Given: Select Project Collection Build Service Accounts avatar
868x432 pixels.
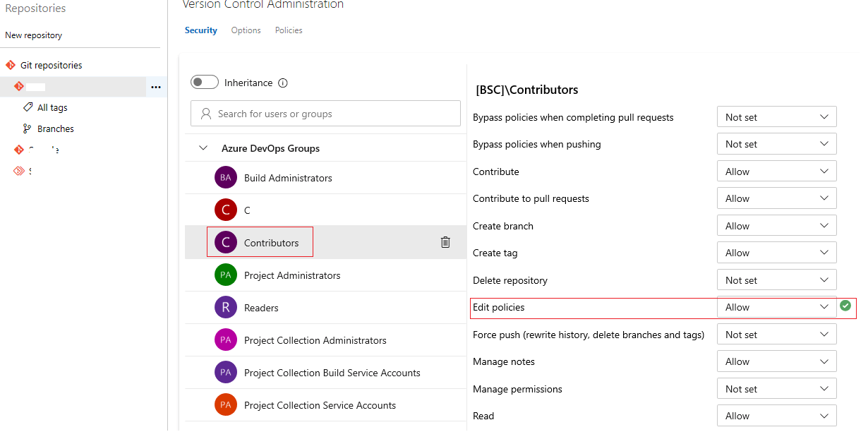Looking at the screenshot, I should tap(225, 373).
